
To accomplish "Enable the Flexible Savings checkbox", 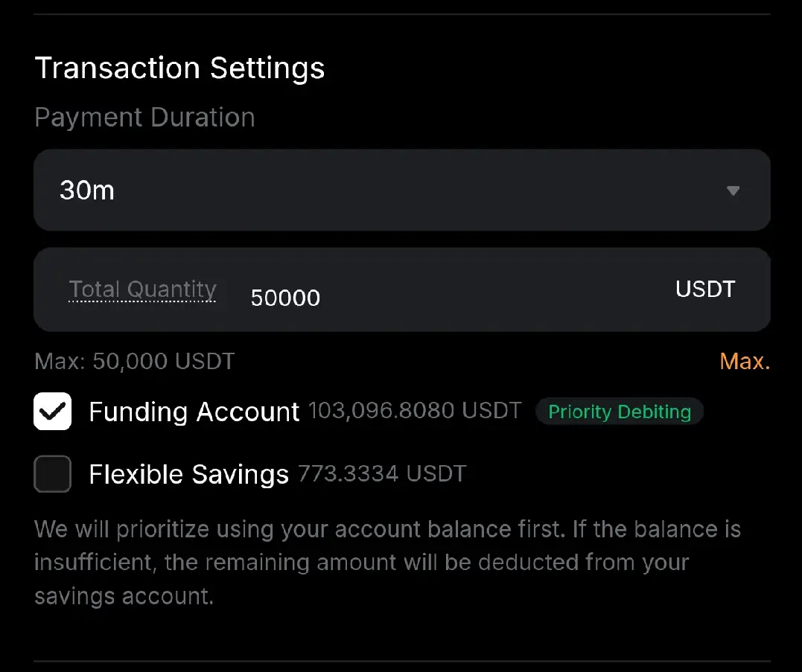I will point(52,474).
